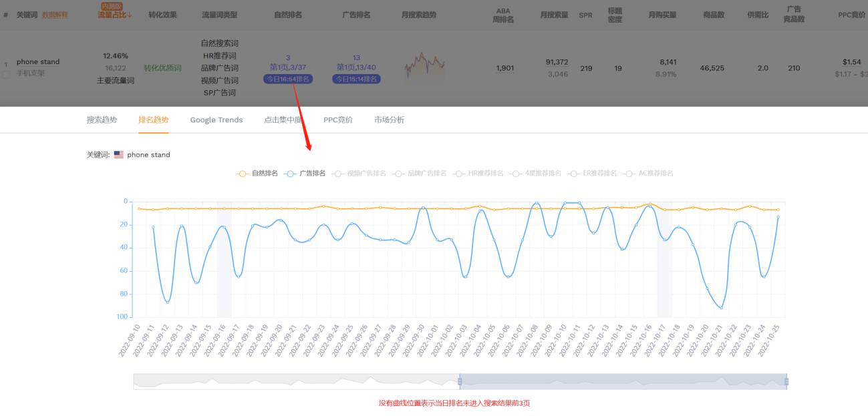The width and height of the screenshot is (868, 416).
Task: Click the 数据解释 link
Action: tap(55, 15)
